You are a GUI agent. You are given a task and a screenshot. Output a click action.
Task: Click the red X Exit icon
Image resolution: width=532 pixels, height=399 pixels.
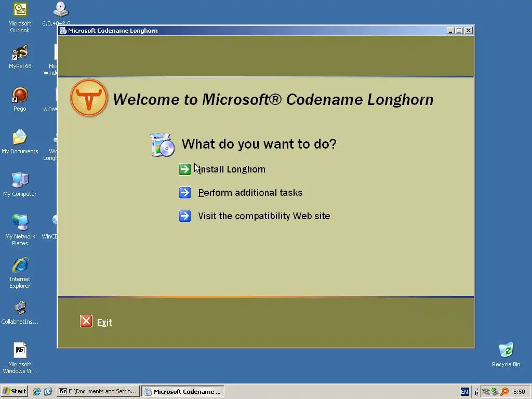pyautogui.click(x=86, y=321)
